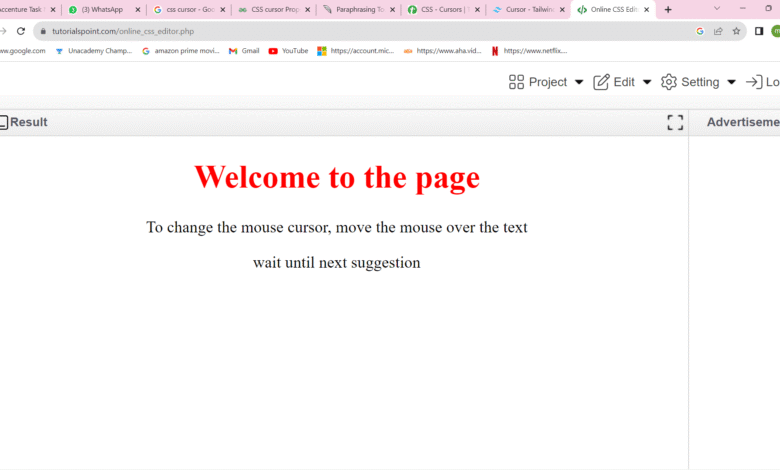Switch to the CSS - Cursors tab

point(442,9)
